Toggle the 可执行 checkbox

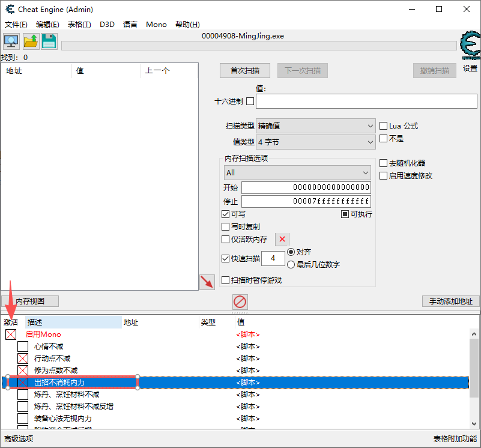[x=345, y=214]
